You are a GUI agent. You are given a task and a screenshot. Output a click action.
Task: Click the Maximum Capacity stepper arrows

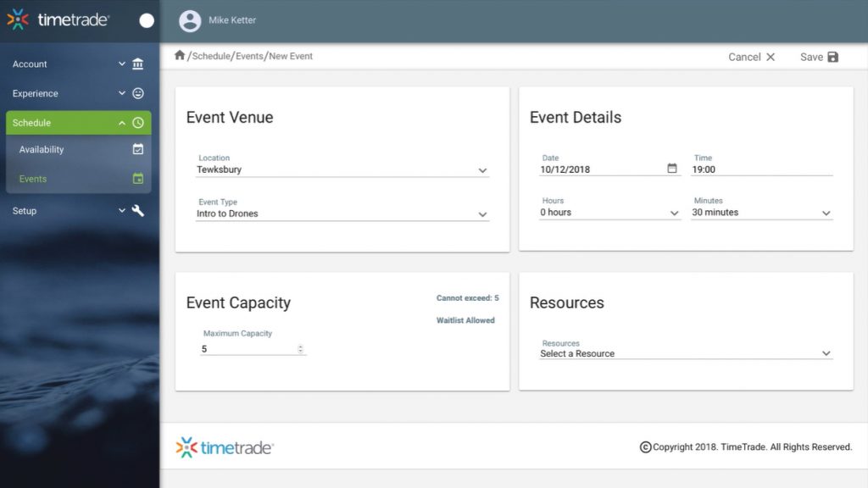point(300,349)
